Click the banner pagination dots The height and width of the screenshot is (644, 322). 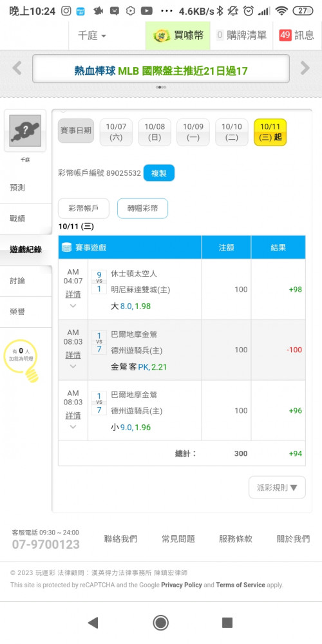161,87
